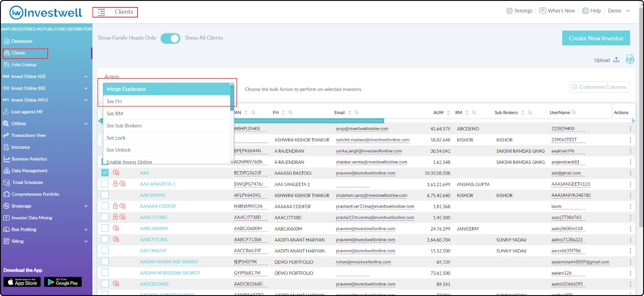Tick the AABCP7138A row checkbox
The height and width of the screenshot is (296, 644).
pyautogui.click(x=105, y=239)
